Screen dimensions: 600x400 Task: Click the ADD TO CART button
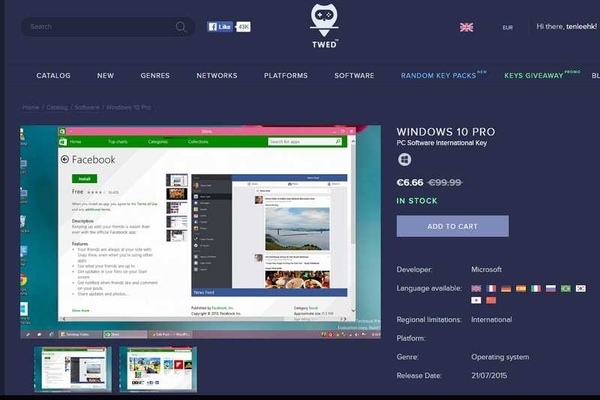[453, 226]
